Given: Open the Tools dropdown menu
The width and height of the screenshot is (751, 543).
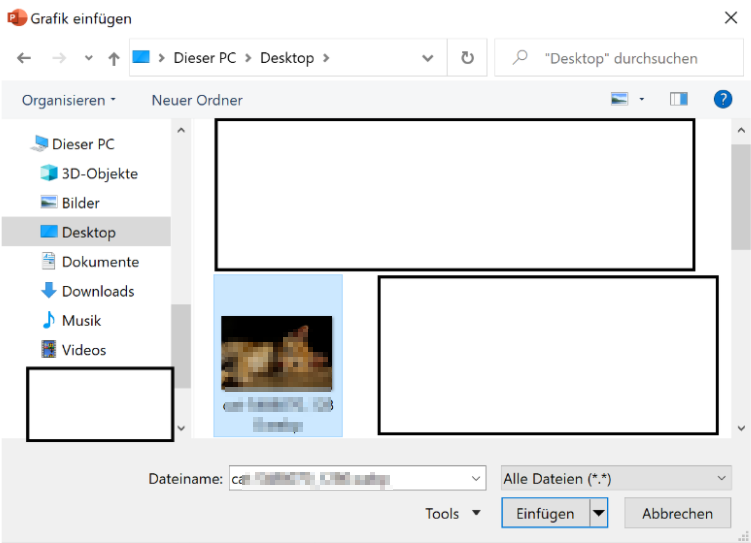Looking at the screenshot, I should [453, 513].
